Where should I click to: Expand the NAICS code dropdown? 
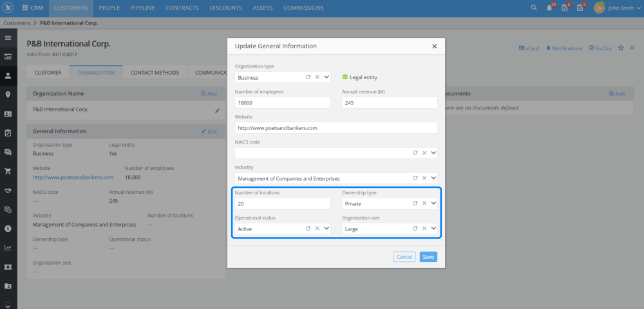click(433, 153)
